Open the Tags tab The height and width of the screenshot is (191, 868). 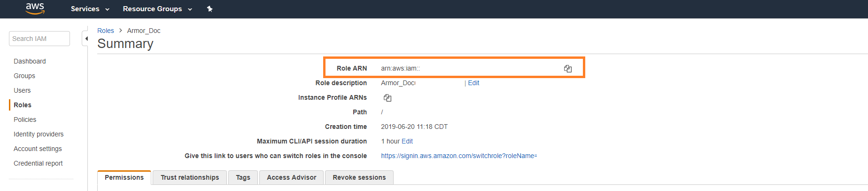click(243, 177)
